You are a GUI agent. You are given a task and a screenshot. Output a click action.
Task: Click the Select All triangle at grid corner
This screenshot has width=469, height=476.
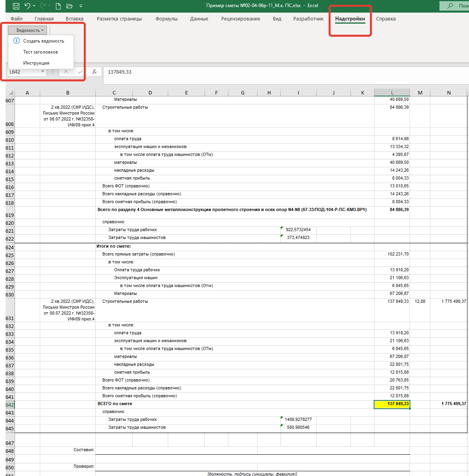click(x=10, y=93)
